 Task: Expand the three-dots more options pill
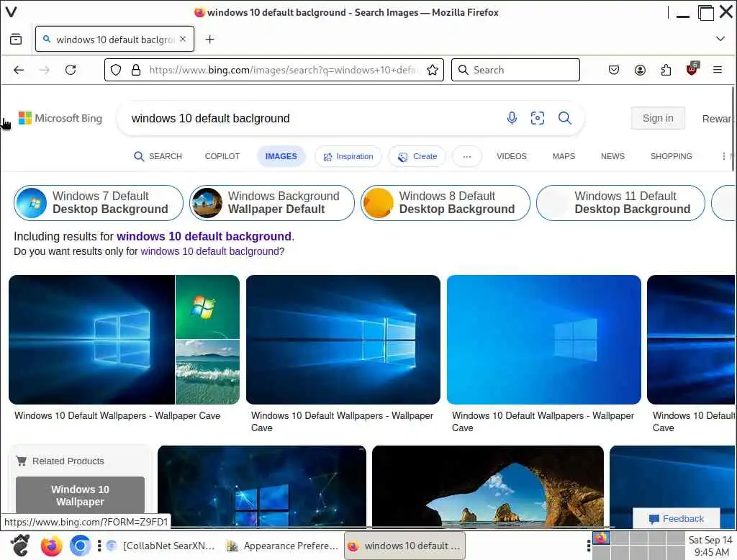(x=466, y=157)
